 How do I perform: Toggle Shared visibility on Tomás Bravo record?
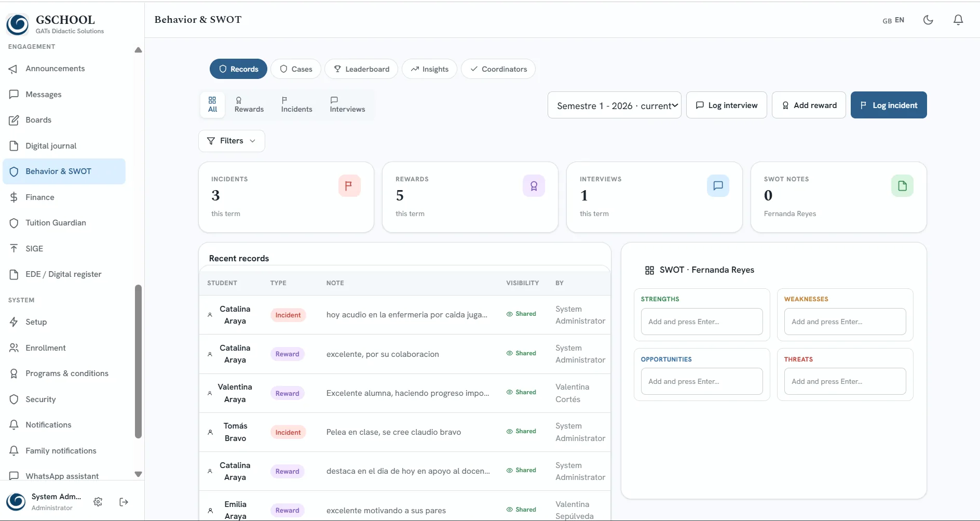[x=521, y=432]
